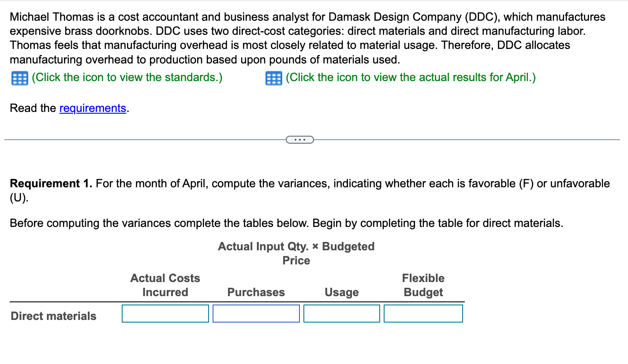
Task: Open the requirements link
Action: point(93,108)
